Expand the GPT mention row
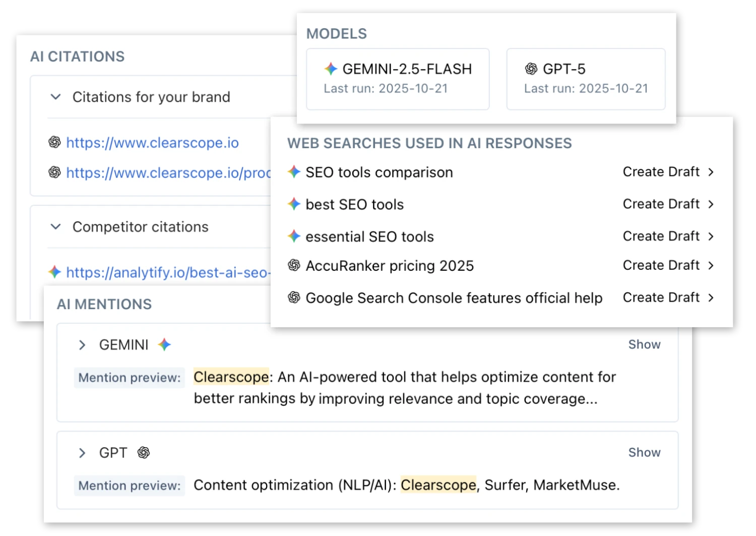756x536 pixels. click(82, 453)
